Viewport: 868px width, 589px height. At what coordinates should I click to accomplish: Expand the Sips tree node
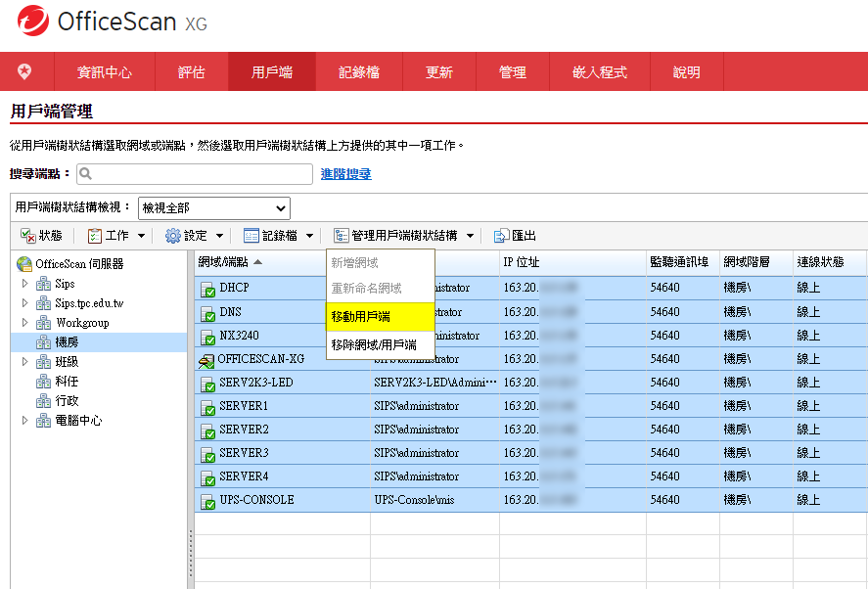[24, 284]
